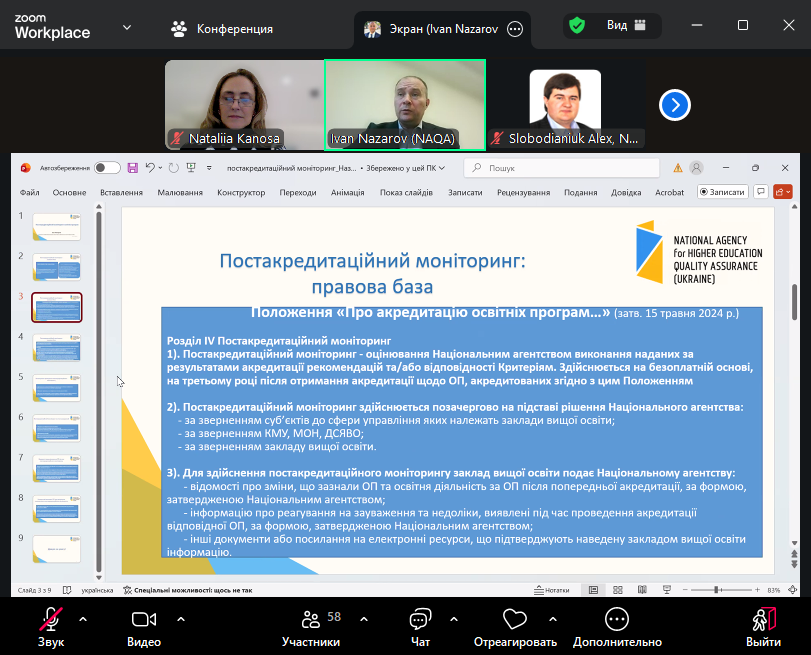Open the ellipsis options on the Экран tab
811x655 pixels.
[x=515, y=30]
